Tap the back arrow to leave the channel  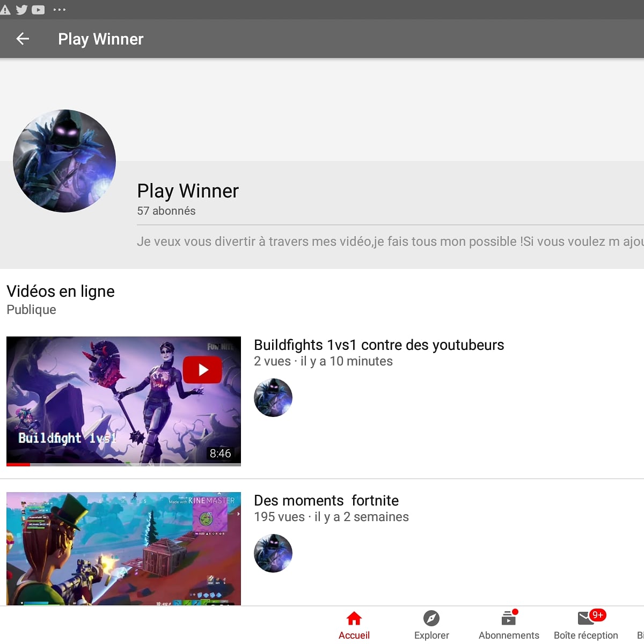21,39
